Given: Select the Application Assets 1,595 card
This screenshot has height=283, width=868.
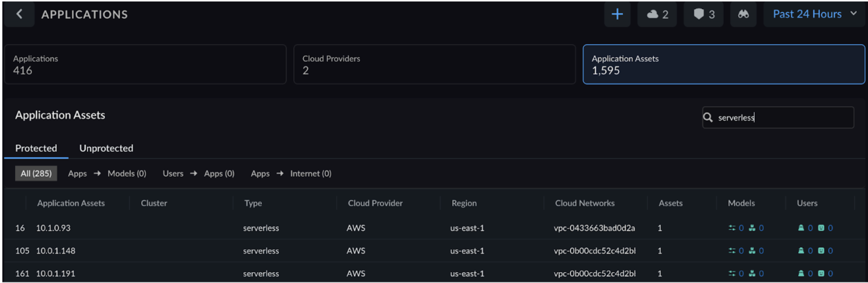Looking at the screenshot, I should point(723,64).
